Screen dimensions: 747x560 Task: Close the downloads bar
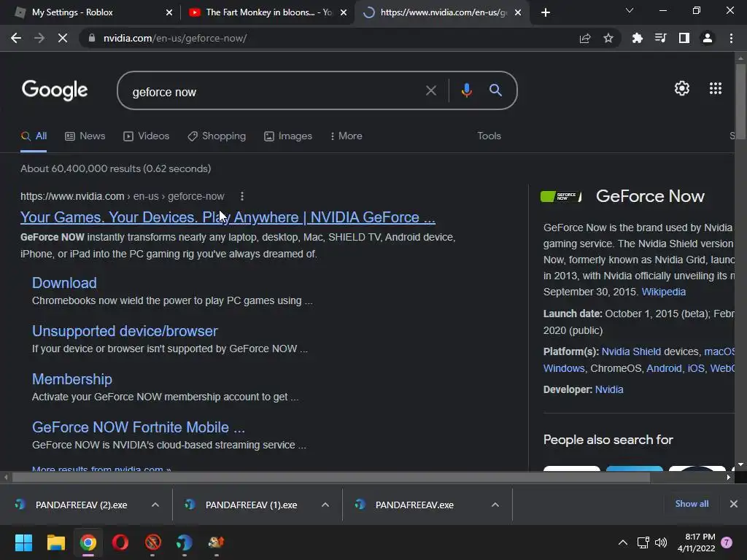[734, 504]
